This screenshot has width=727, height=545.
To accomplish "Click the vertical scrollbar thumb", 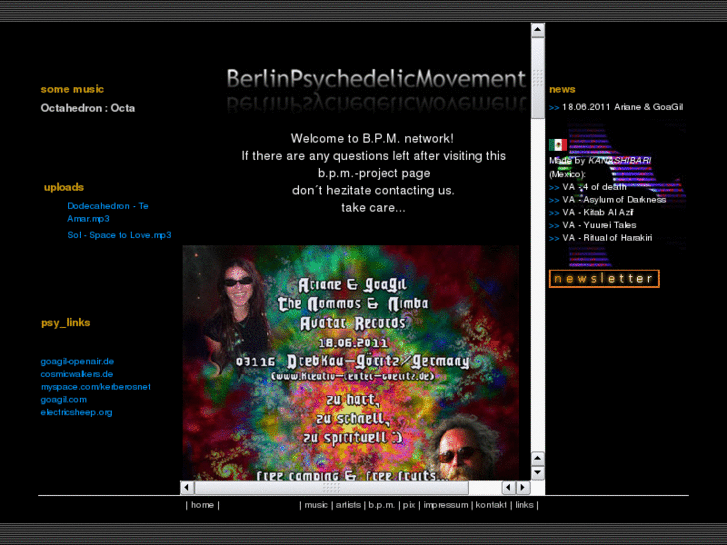I will pyautogui.click(x=537, y=80).
